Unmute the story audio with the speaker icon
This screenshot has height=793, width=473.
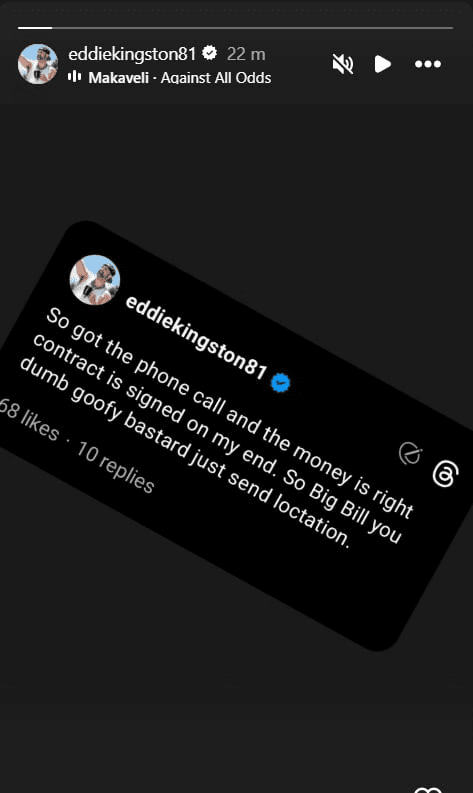point(342,64)
